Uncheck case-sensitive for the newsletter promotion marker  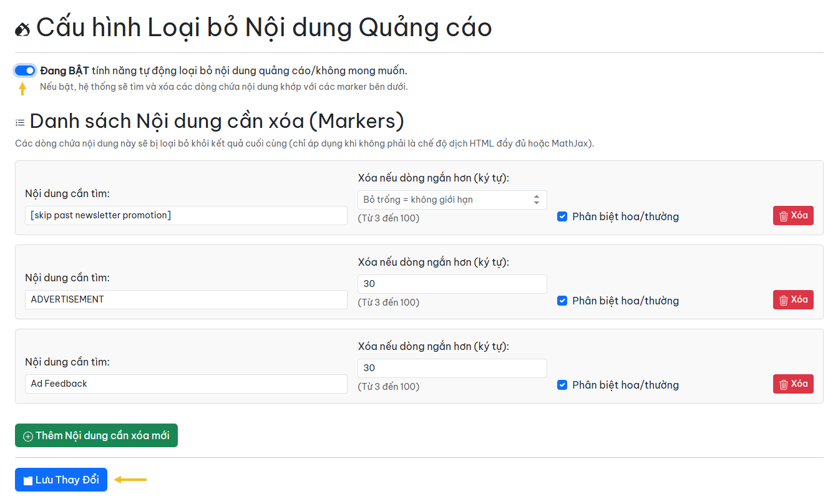pos(562,216)
